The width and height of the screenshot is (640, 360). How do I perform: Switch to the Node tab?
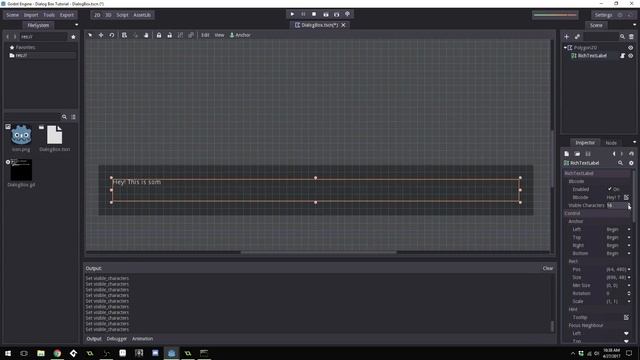point(611,143)
